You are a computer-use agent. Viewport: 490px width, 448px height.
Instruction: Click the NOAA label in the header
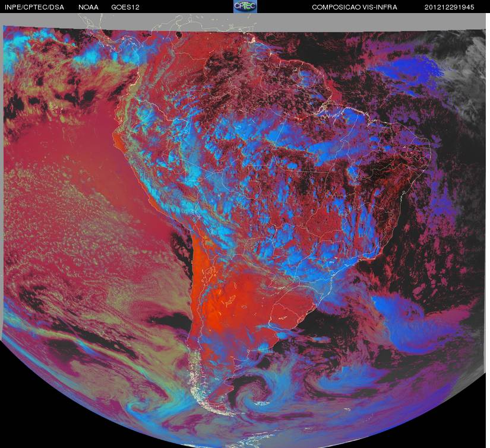pos(88,7)
